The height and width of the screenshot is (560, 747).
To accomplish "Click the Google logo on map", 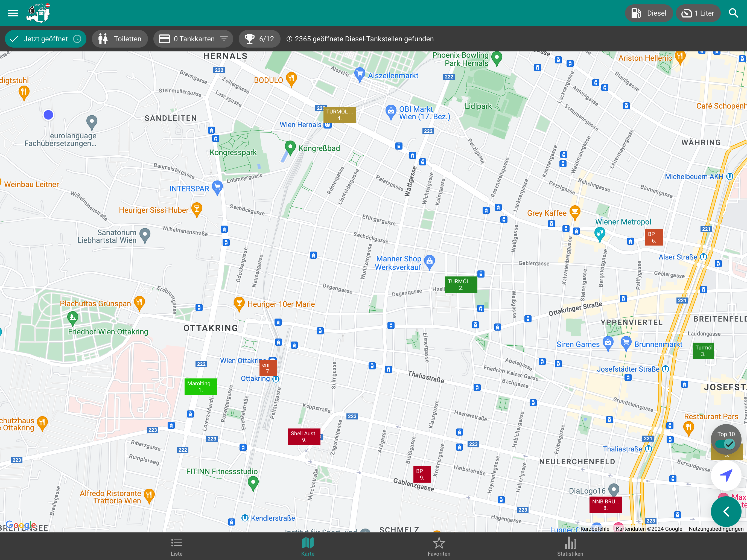I will pyautogui.click(x=21, y=525).
